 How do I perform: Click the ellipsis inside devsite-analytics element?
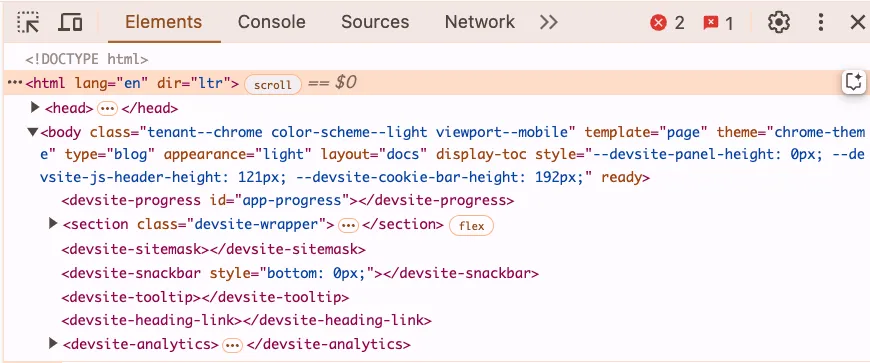click(232, 345)
